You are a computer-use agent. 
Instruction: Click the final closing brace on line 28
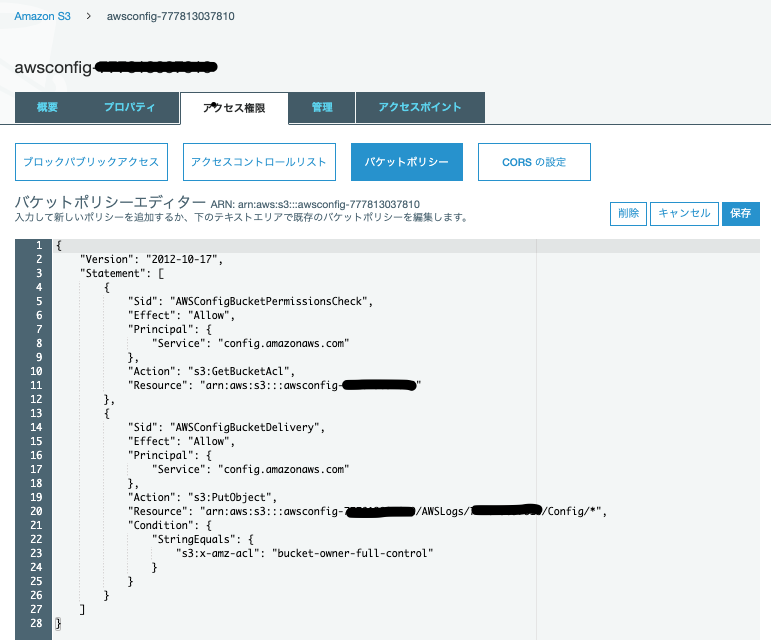58,623
